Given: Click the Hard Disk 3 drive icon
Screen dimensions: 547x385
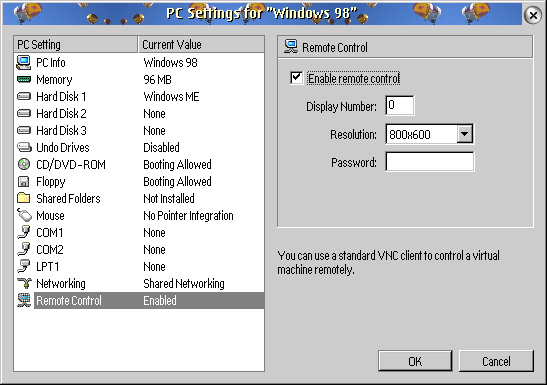Looking at the screenshot, I should (x=24, y=130).
